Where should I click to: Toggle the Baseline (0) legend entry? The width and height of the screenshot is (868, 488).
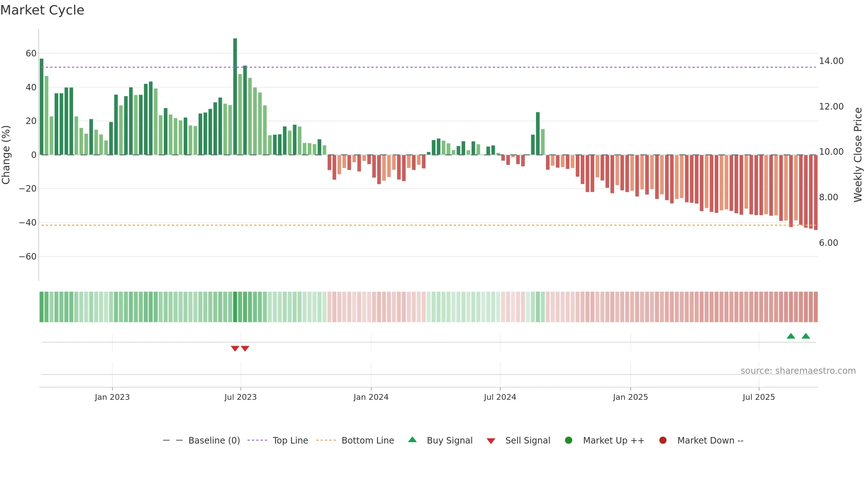[201, 440]
